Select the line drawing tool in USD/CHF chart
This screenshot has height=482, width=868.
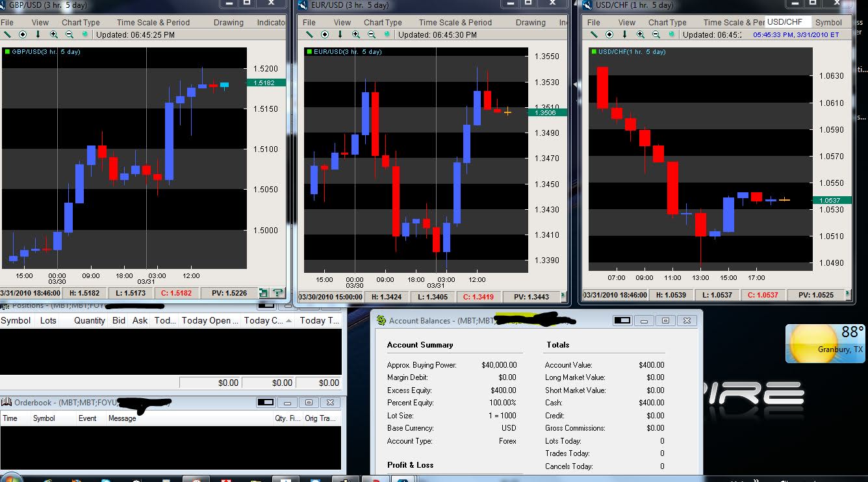(x=594, y=34)
